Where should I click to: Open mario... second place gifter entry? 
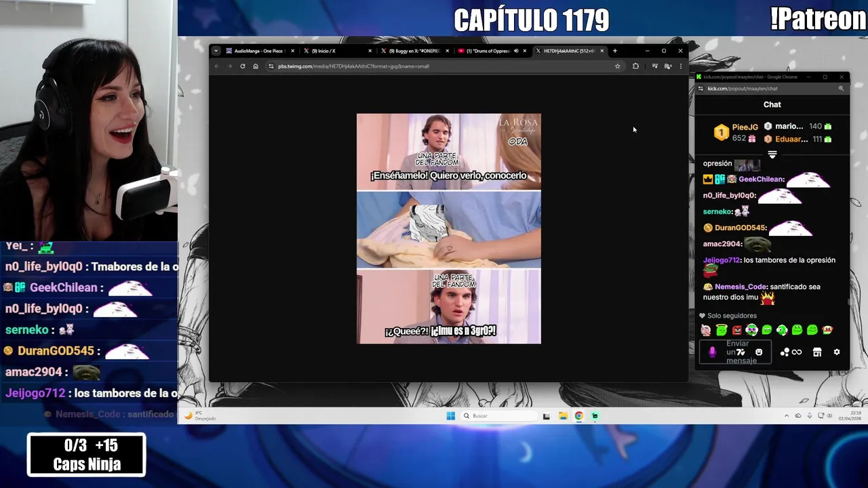click(797, 126)
